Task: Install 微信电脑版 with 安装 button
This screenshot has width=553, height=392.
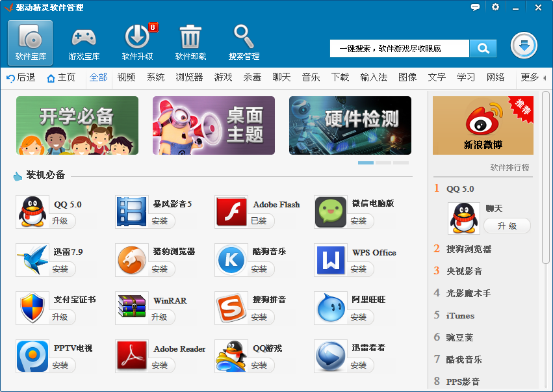Action: point(359,221)
